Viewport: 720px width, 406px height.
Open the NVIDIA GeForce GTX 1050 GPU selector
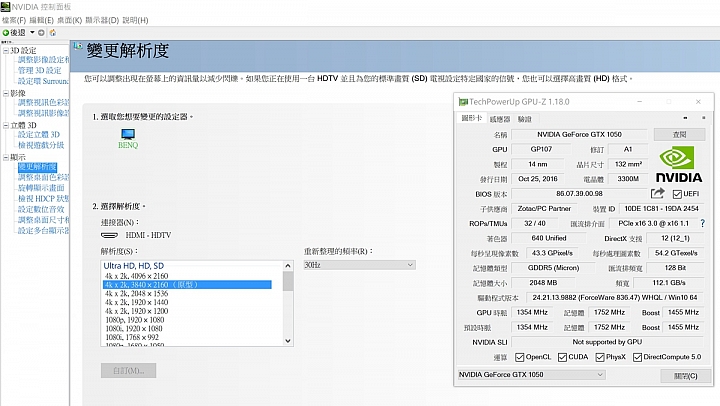point(531,375)
